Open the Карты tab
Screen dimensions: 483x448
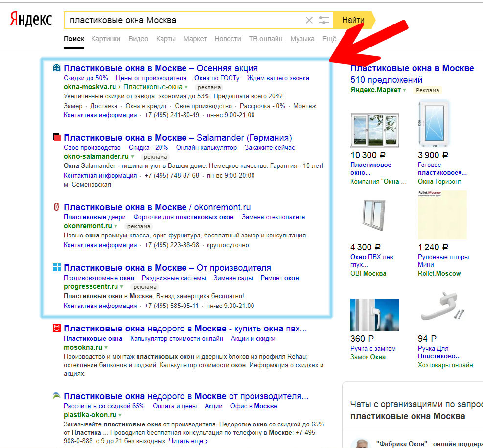click(x=166, y=39)
